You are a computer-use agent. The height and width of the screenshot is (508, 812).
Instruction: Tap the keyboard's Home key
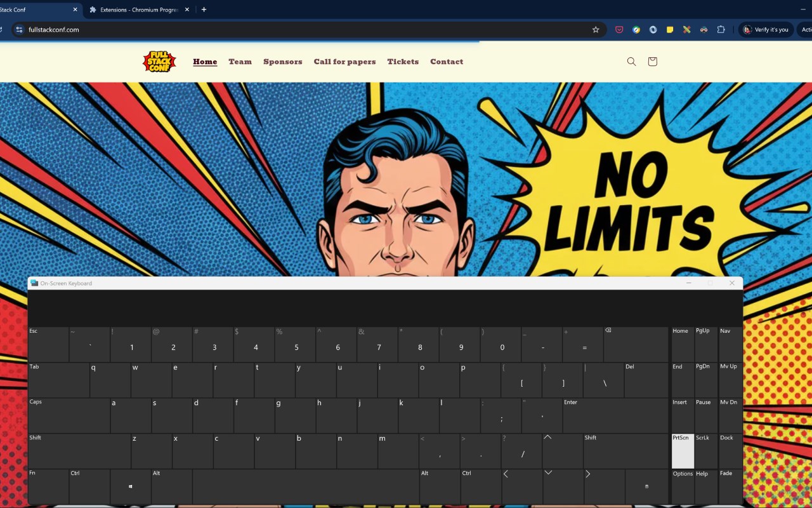click(x=683, y=344)
